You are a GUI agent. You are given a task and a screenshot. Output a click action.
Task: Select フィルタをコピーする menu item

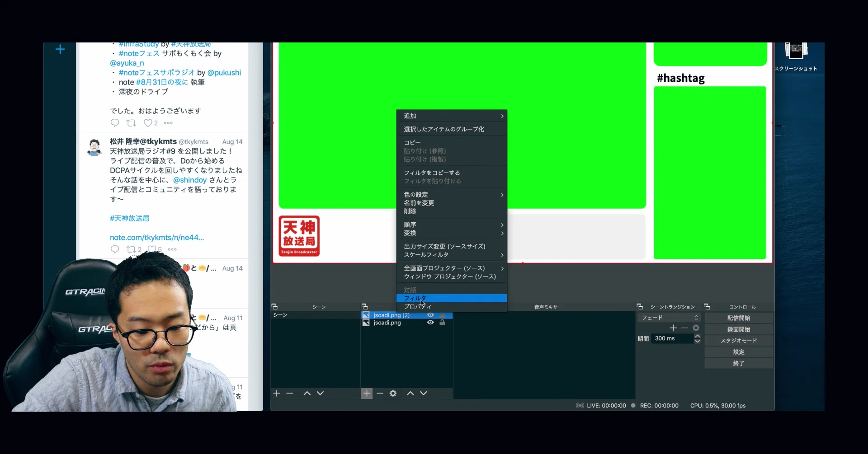coord(452,173)
